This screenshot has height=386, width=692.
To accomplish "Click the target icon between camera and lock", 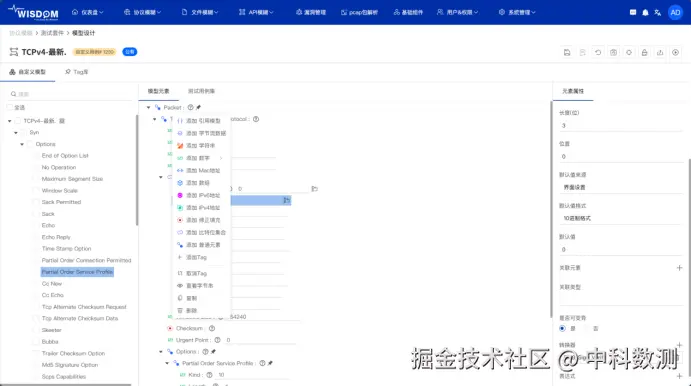I will 629,52.
